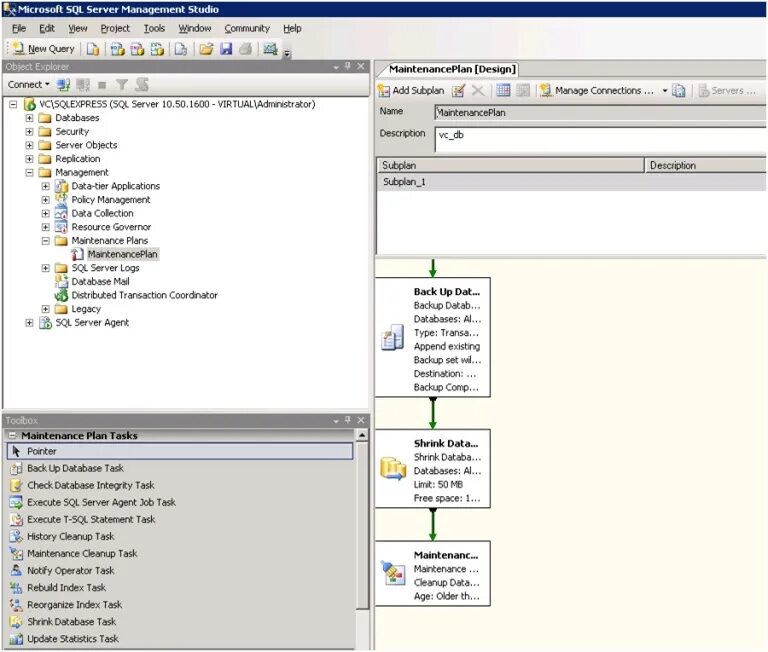Viewport: 768px width, 652px height.
Task: Select Shrink Database Task in Toolbox
Action: tap(72, 622)
